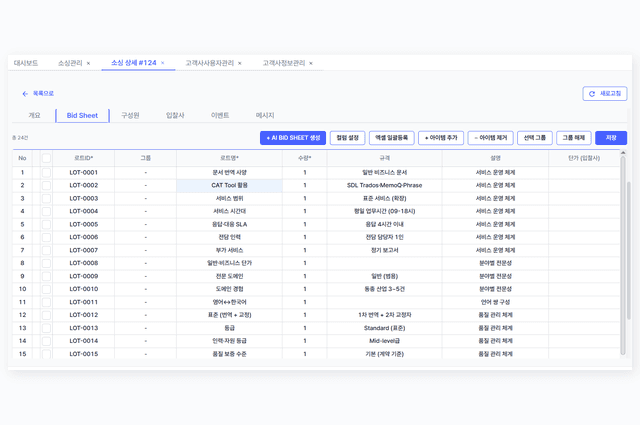Click + 아이템 추가 to add item

(441, 138)
